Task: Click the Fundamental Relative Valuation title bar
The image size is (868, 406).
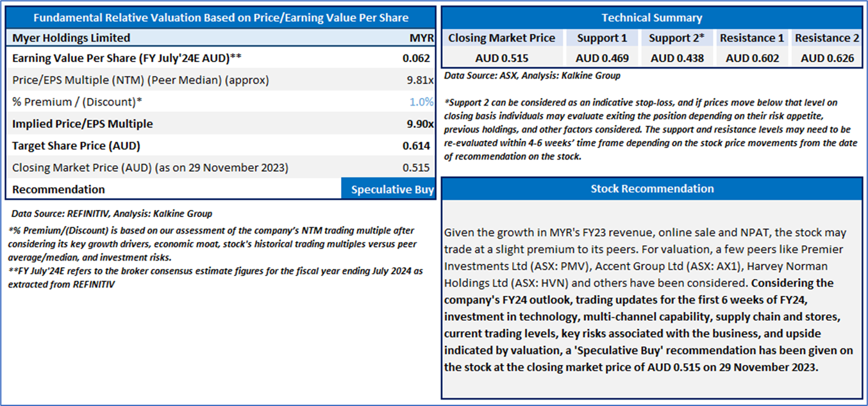Action: (221, 18)
